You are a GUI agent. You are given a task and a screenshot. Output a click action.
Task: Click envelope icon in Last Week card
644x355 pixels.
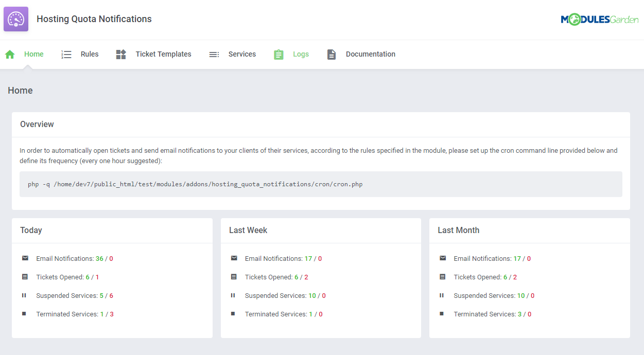pos(234,258)
